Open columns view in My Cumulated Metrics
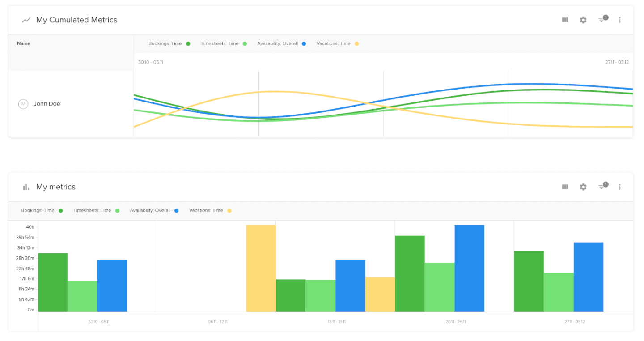Screen dimensions: 644x341 pos(565,20)
